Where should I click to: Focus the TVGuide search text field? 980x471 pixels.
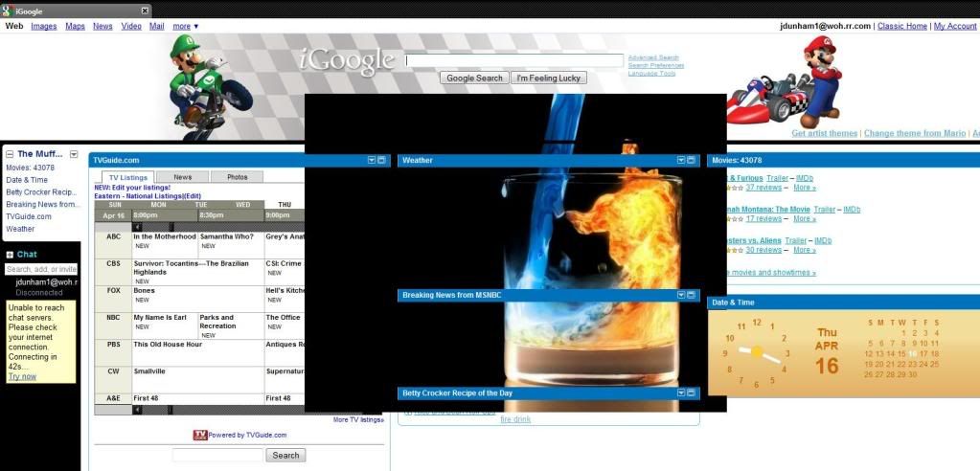[217, 456]
